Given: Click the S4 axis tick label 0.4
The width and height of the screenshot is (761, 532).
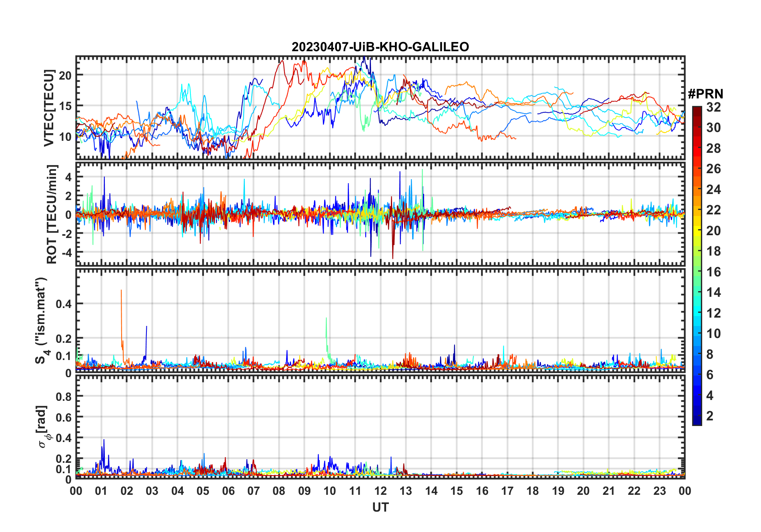Looking at the screenshot, I should tap(64, 304).
